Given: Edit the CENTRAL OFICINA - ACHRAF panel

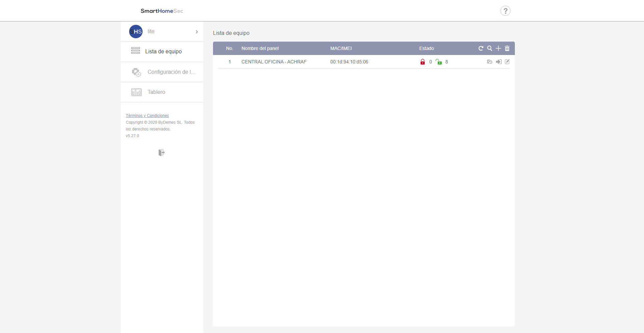Looking at the screenshot, I should [507, 62].
